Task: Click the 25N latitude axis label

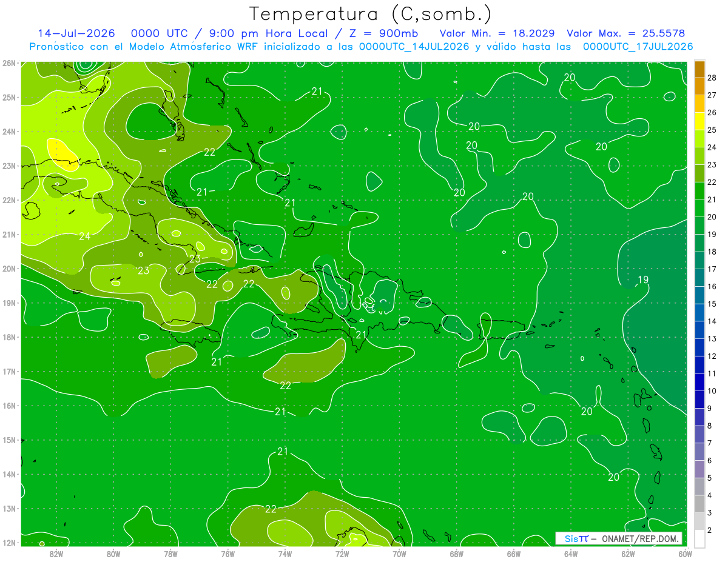Action: (8, 98)
